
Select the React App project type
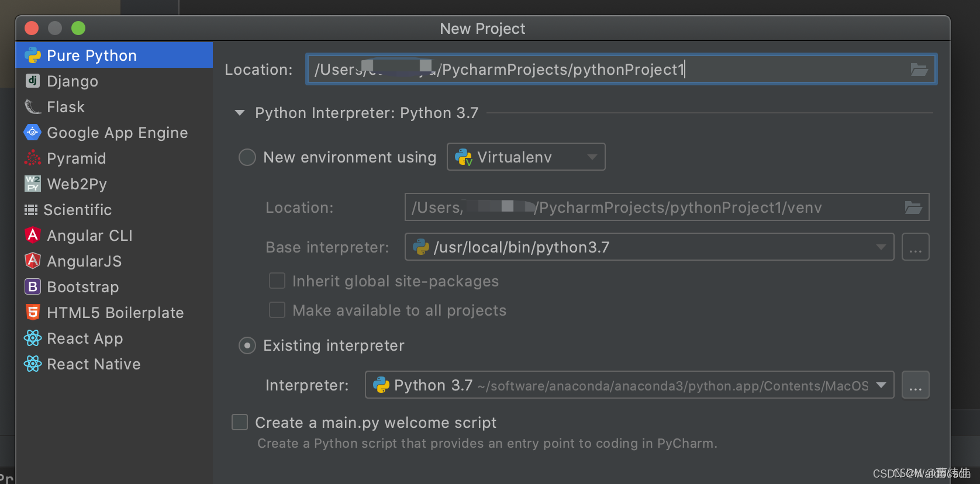tap(85, 338)
